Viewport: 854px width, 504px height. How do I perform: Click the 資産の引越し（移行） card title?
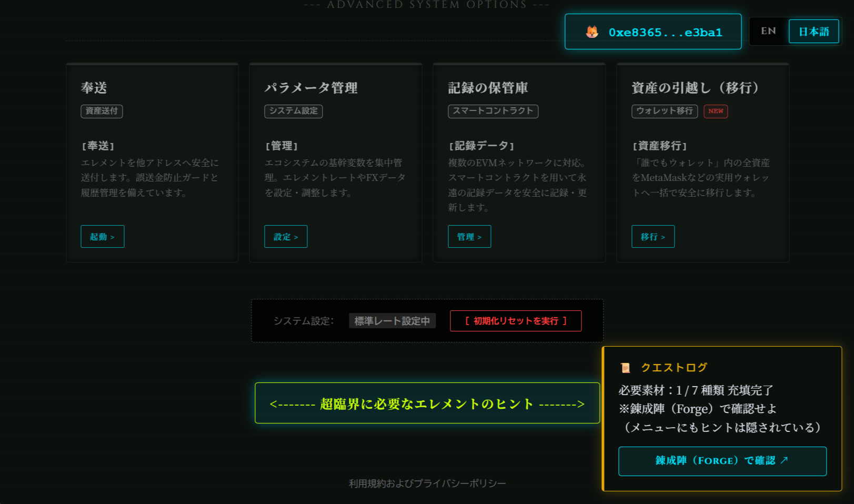tap(696, 88)
